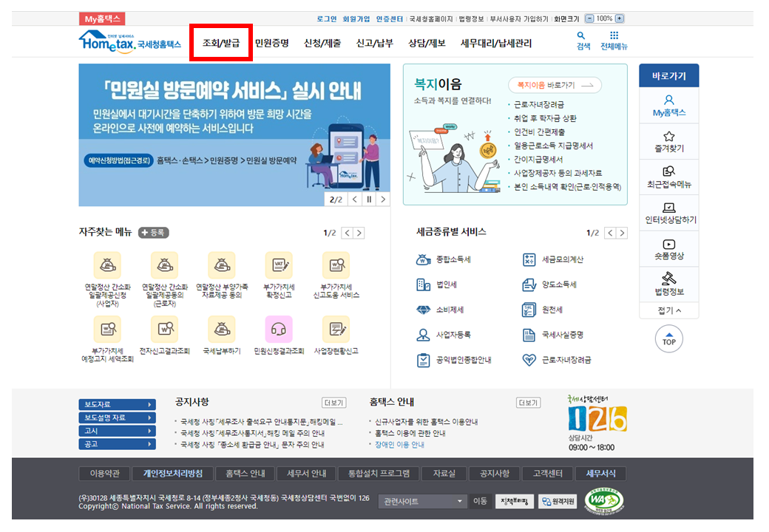Screen dimensions: 769x532
Task: Open the 숏폼영상 video icon
Action: click(668, 248)
